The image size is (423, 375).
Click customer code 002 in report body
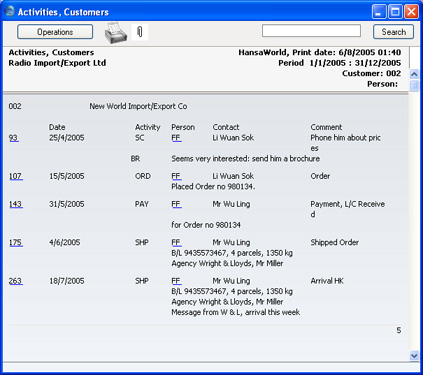click(15, 106)
